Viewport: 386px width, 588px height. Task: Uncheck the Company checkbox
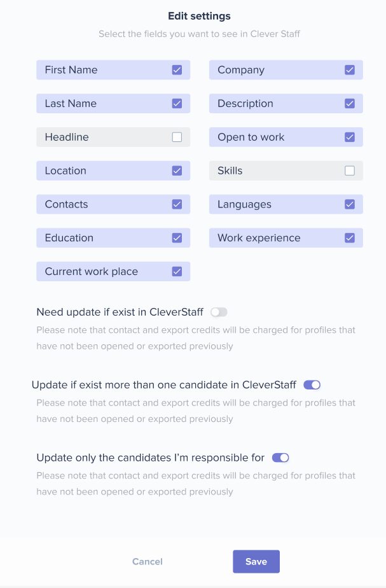click(x=350, y=70)
